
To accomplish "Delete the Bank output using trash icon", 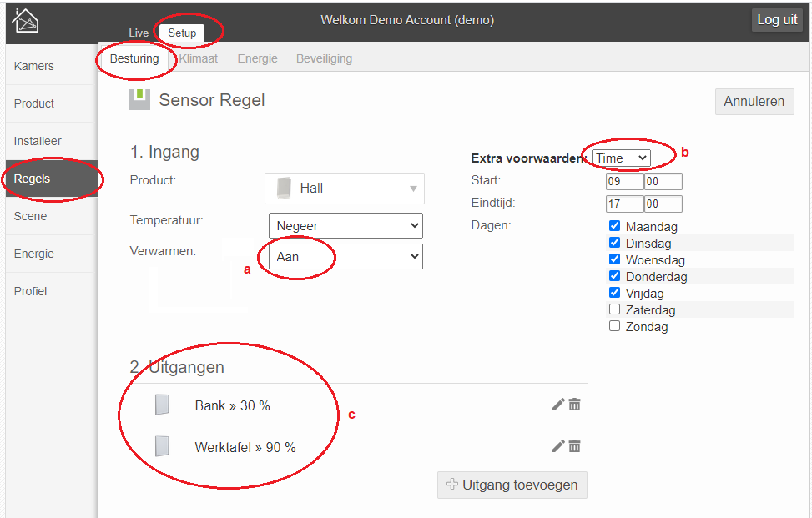I will click(x=574, y=405).
